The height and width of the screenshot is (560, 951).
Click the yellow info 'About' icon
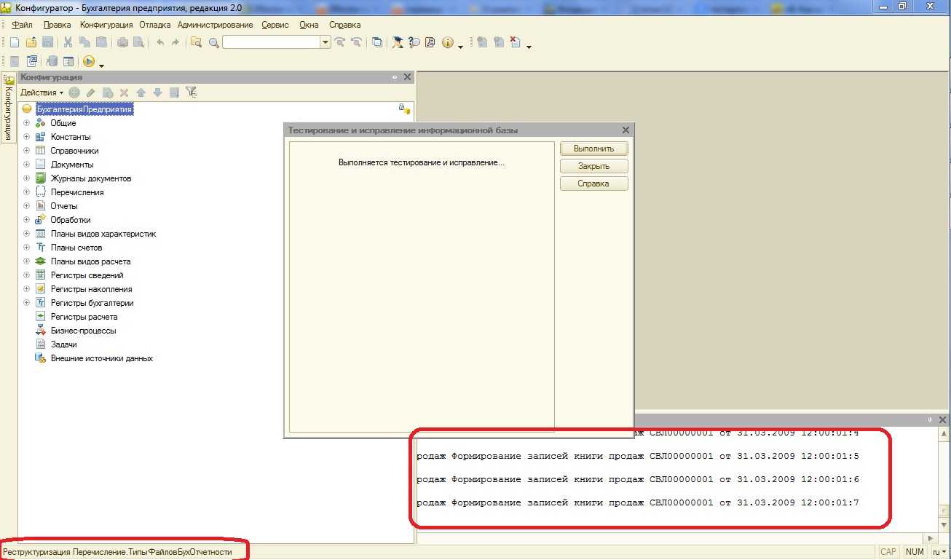(x=448, y=43)
